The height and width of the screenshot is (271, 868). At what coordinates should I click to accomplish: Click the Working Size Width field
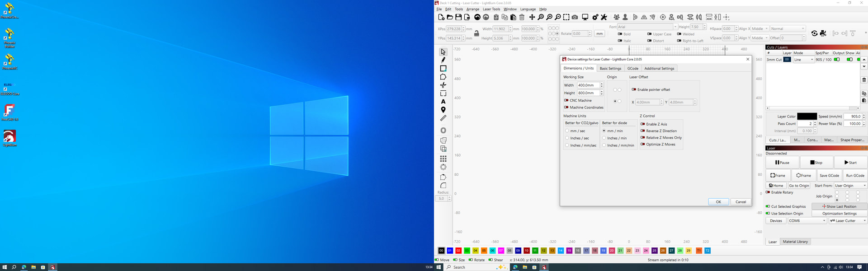tap(588, 85)
